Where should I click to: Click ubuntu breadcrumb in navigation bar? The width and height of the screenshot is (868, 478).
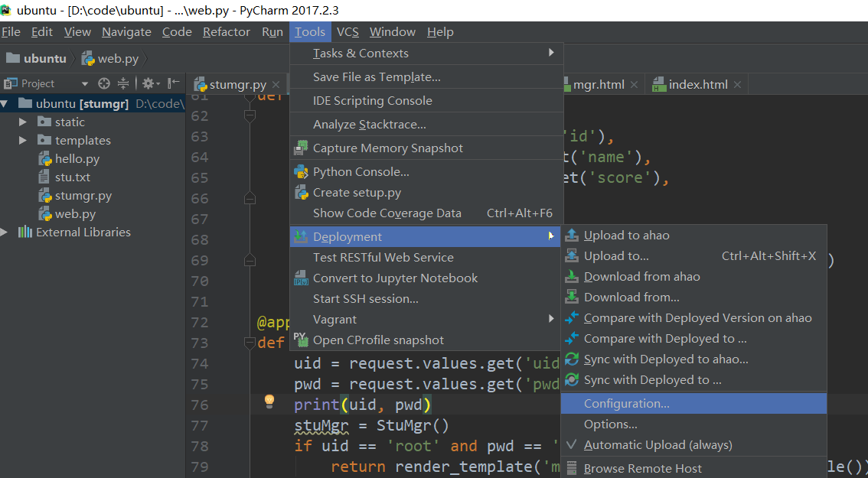pos(38,59)
